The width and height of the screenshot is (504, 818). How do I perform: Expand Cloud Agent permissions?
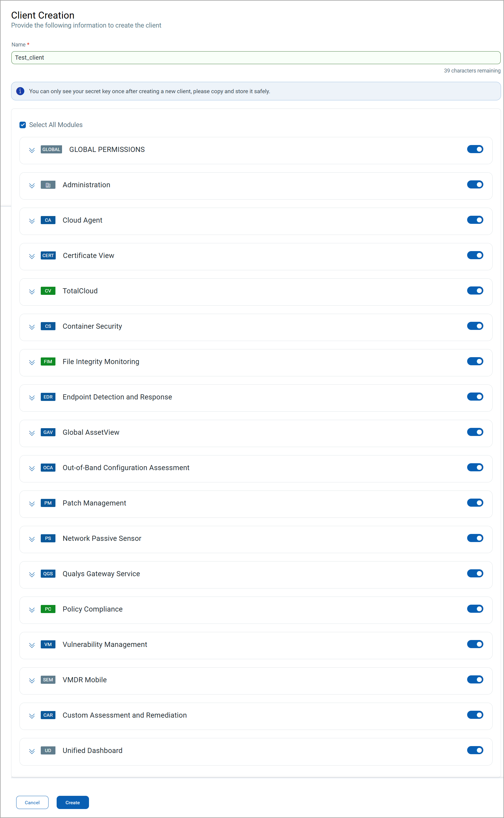click(32, 221)
